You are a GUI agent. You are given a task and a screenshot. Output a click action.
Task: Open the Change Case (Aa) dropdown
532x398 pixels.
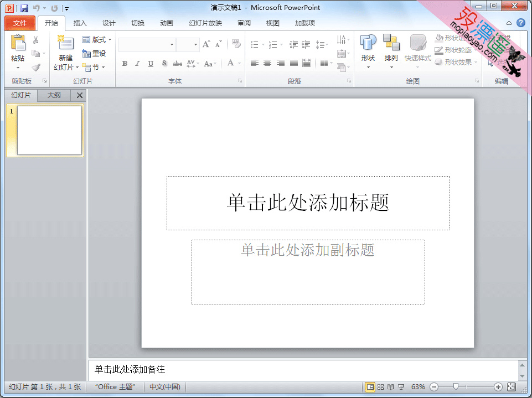[x=210, y=64]
